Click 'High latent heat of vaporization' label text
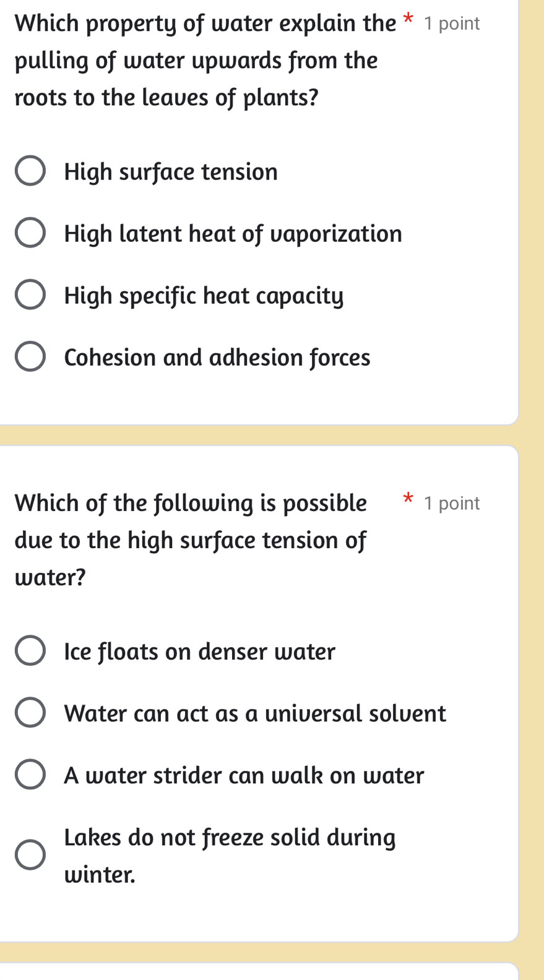This screenshot has width=544, height=980. click(233, 234)
